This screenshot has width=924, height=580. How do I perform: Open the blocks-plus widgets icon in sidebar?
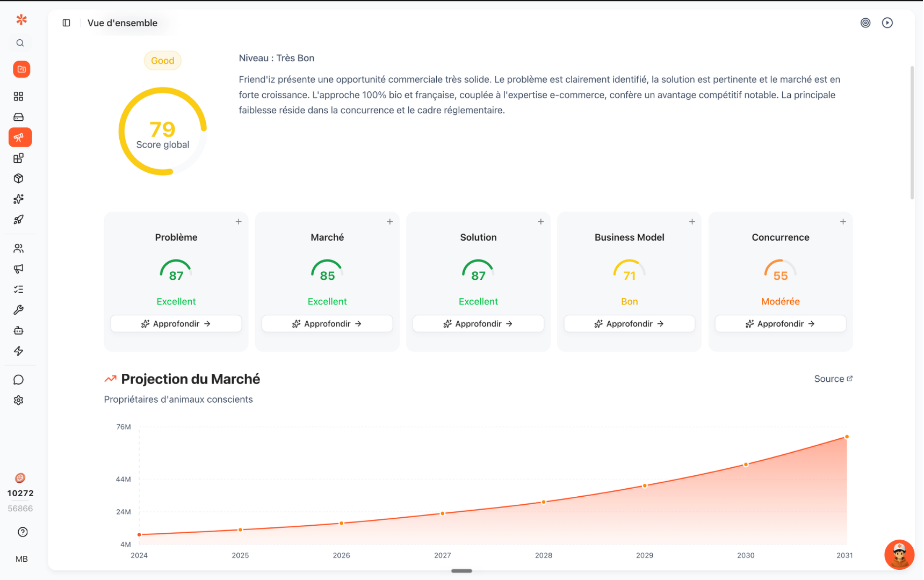tap(19, 158)
